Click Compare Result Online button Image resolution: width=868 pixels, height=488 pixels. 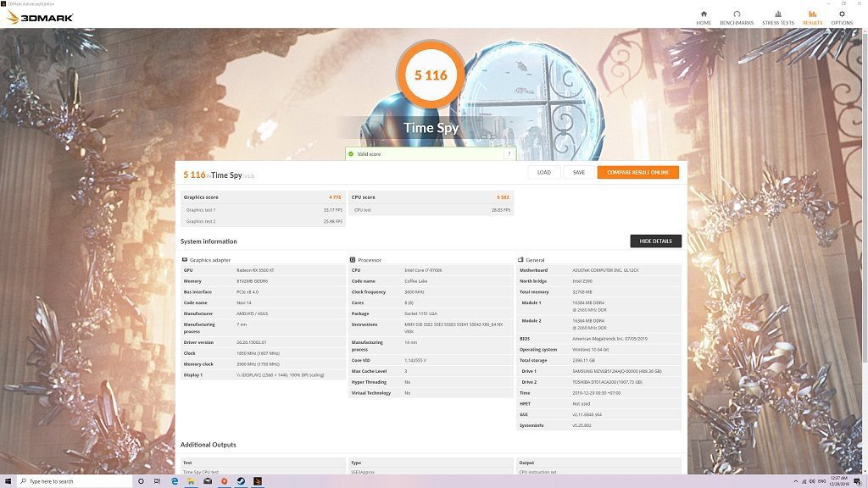click(x=637, y=172)
